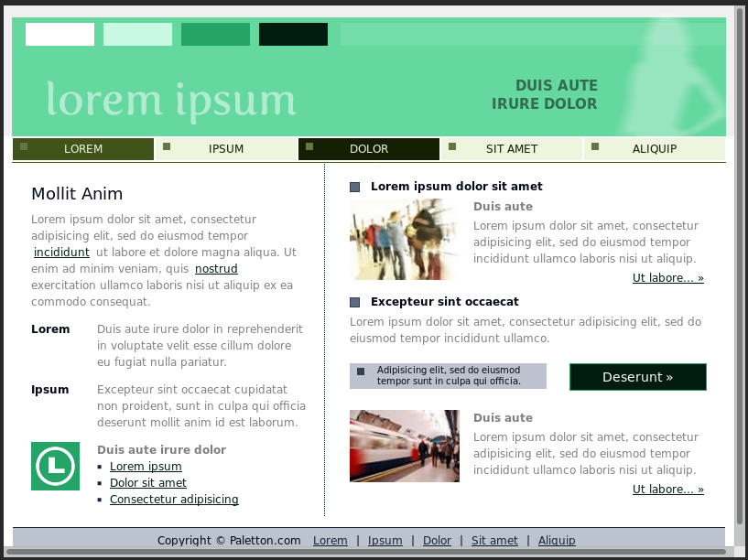Select the white color swatch in header

coord(60,35)
